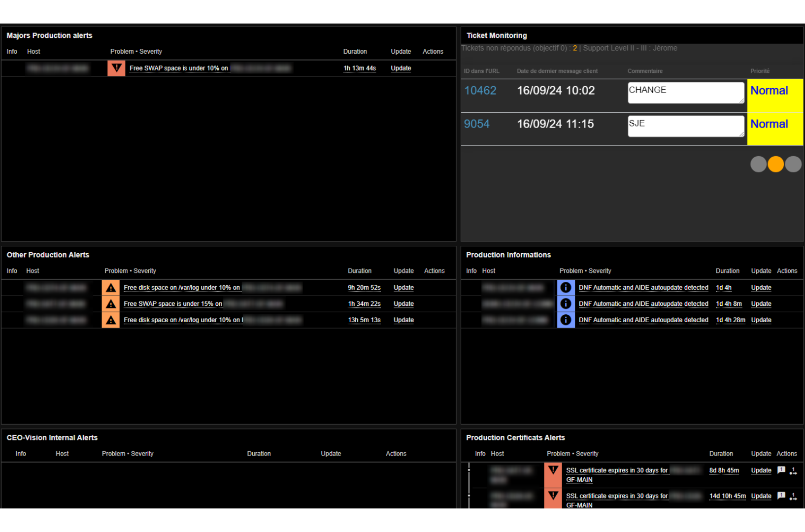Screen dimensions: 805x532
Task: Click the warning triangle for the 9h 20m disk alert
Action: pos(111,288)
